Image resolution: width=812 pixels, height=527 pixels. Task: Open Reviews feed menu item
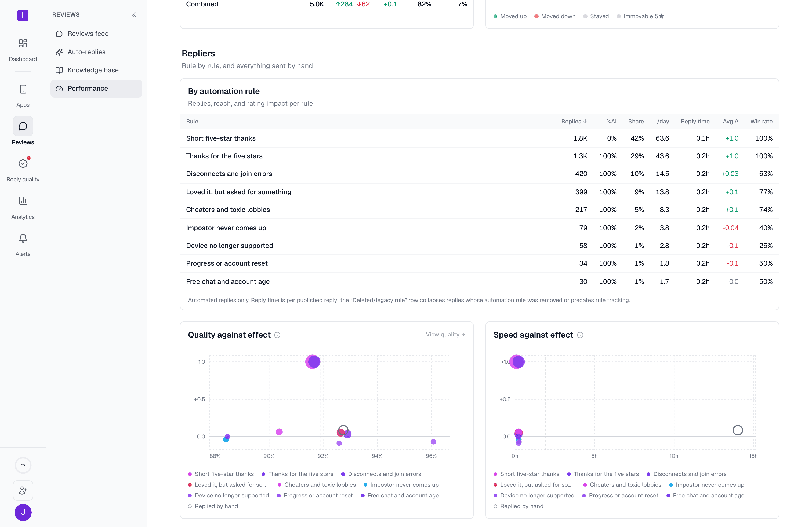click(x=96, y=34)
